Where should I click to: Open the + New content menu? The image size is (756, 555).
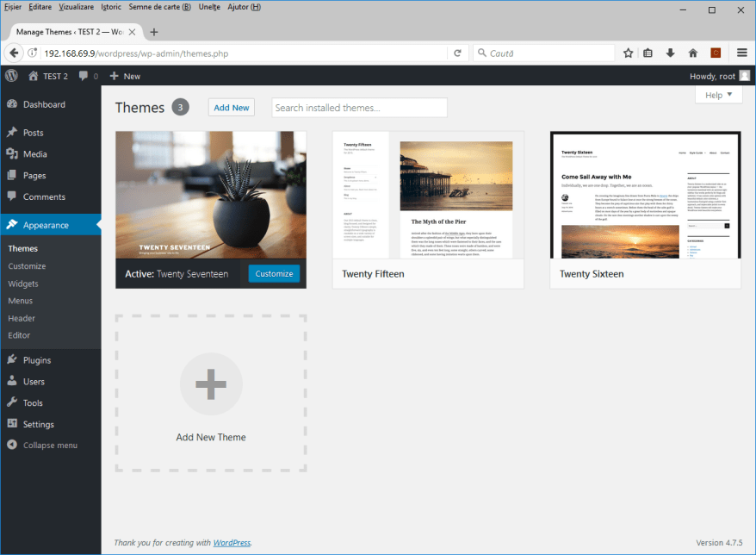point(125,76)
